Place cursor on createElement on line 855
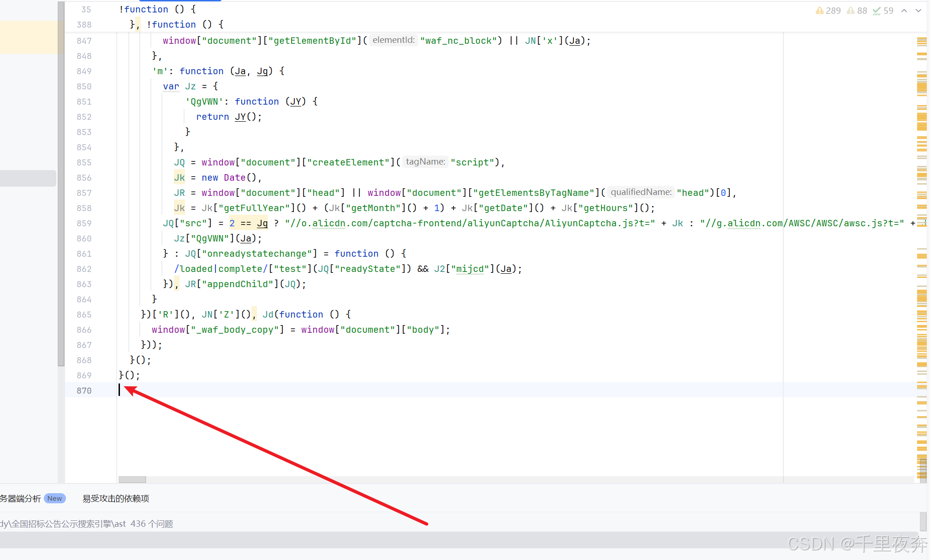The height and width of the screenshot is (560, 930). pos(348,162)
